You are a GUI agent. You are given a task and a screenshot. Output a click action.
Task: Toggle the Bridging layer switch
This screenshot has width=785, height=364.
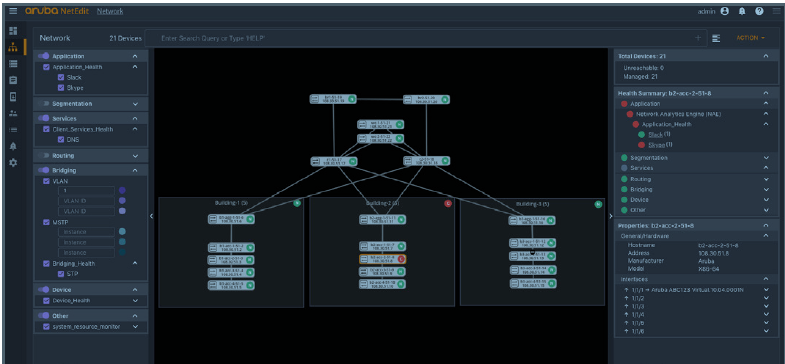(44, 170)
